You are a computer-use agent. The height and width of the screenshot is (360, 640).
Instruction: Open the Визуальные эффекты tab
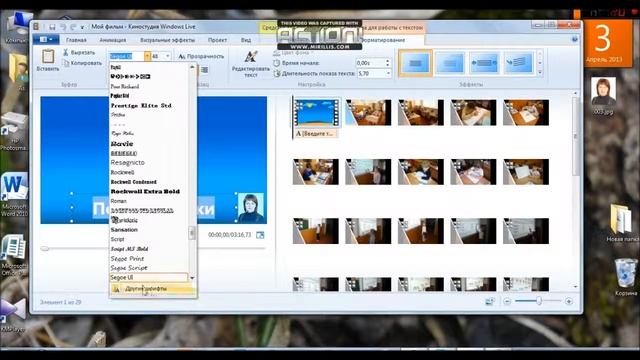(167, 40)
